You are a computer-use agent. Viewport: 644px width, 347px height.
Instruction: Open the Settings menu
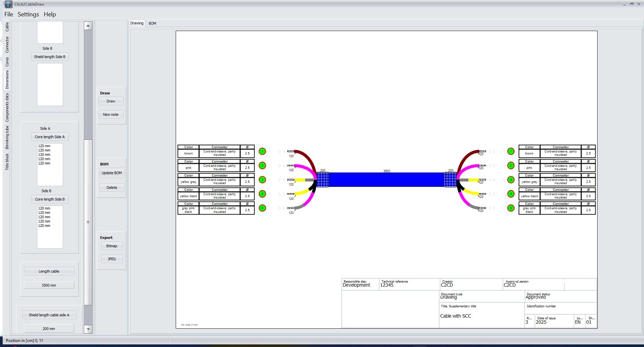pyautogui.click(x=28, y=14)
